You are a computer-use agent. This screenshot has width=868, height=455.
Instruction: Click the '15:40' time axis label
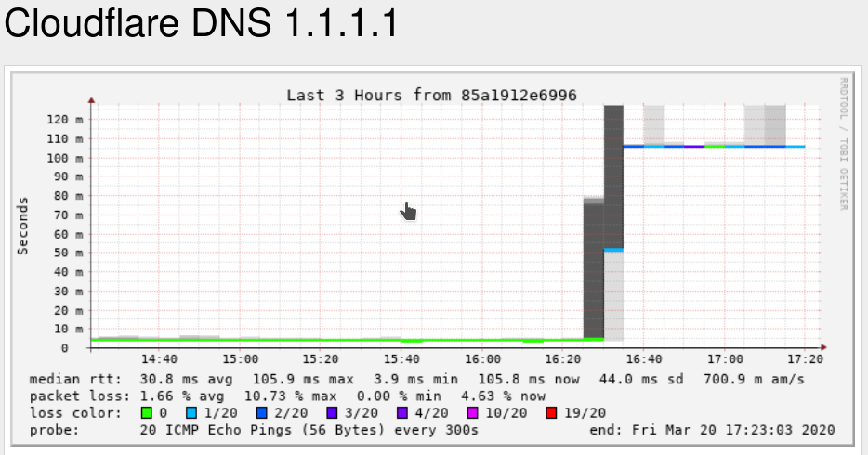401,359
